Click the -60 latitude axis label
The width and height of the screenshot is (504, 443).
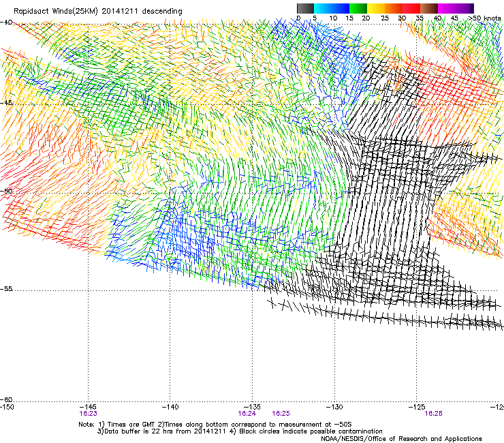pos(6,399)
